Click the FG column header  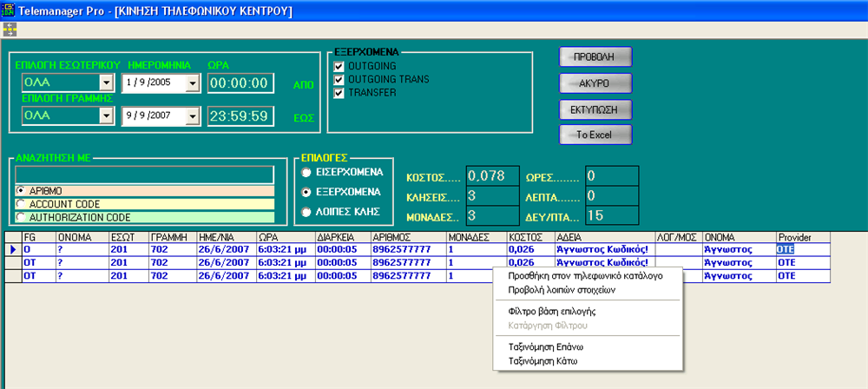click(x=39, y=237)
